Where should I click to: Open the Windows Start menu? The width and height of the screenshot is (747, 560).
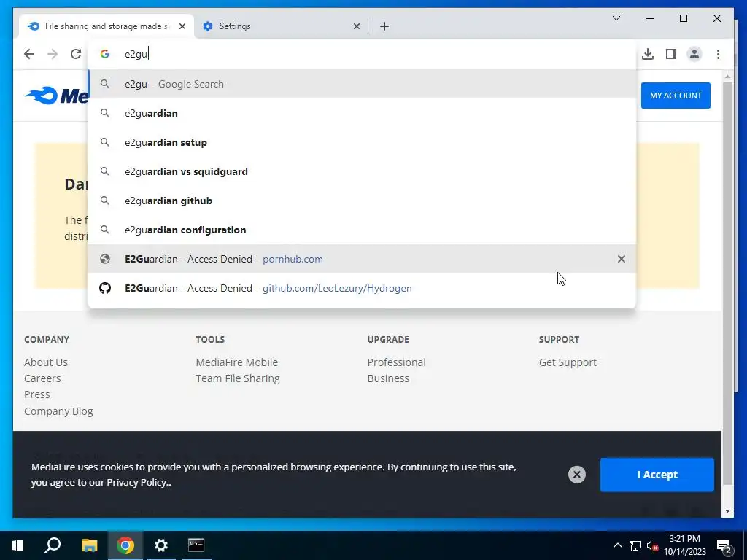pyautogui.click(x=18, y=545)
